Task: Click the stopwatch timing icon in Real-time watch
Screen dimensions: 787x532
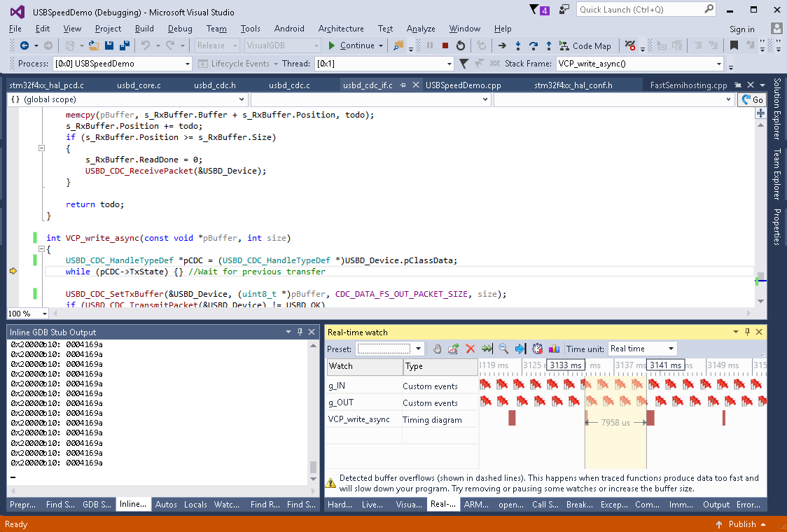Action: pos(538,349)
